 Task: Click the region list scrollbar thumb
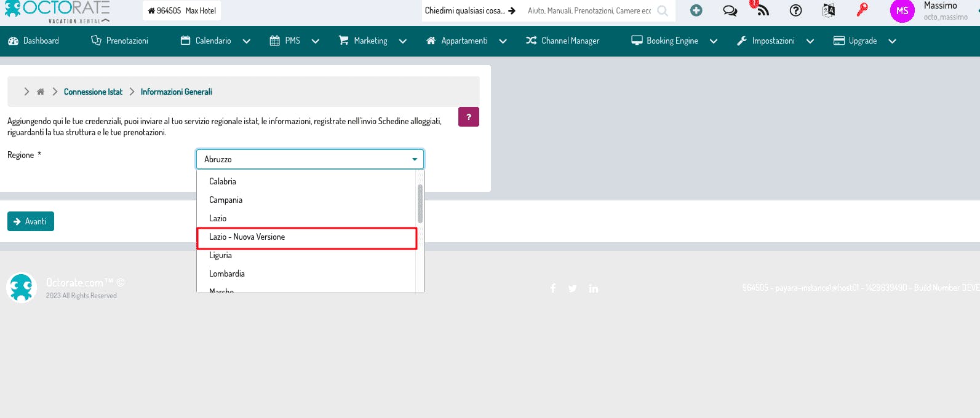[420, 203]
